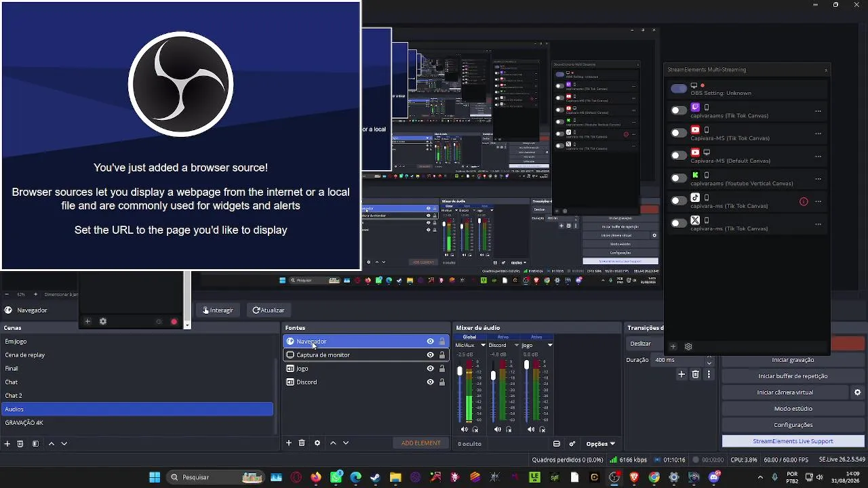Hide the Navegador source
Viewport: 868px width, 488px height.
[x=430, y=342]
